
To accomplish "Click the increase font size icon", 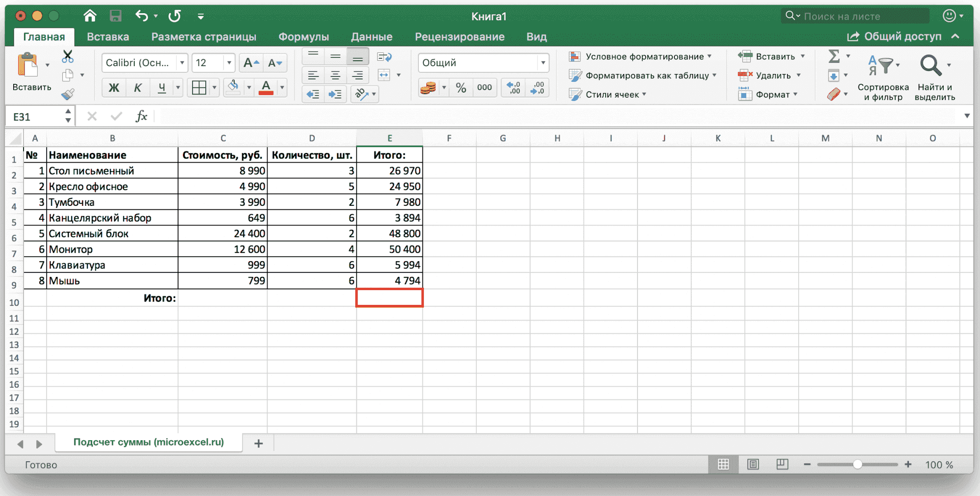I will click(x=251, y=63).
